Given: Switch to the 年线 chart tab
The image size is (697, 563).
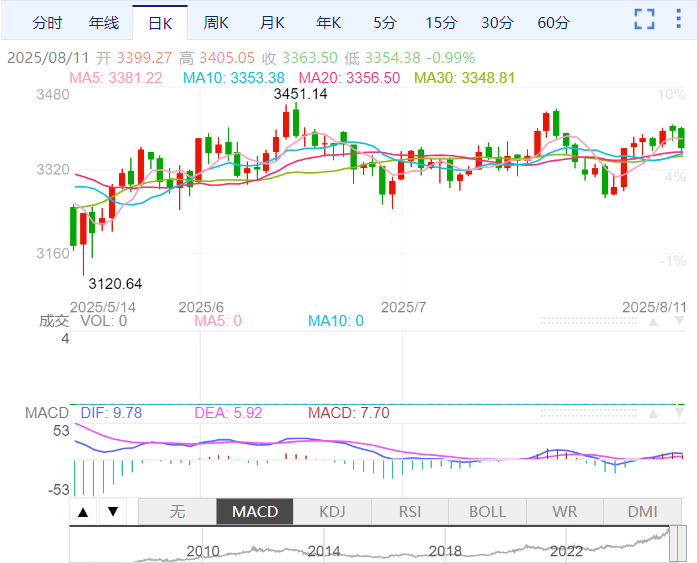Looking at the screenshot, I should click(x=103, y=22).
